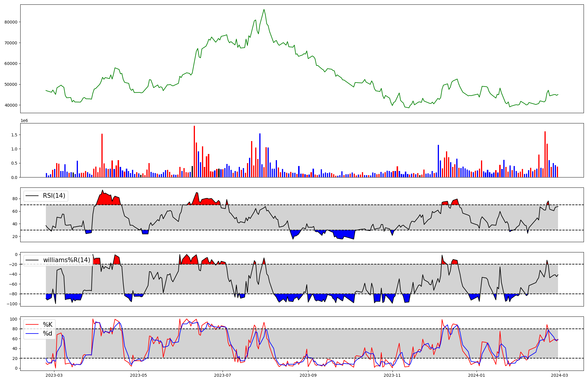Viewport: 588px width, 382px height.
Task: Click the 2024-01 x-axis date label
Action: (476, 375)
